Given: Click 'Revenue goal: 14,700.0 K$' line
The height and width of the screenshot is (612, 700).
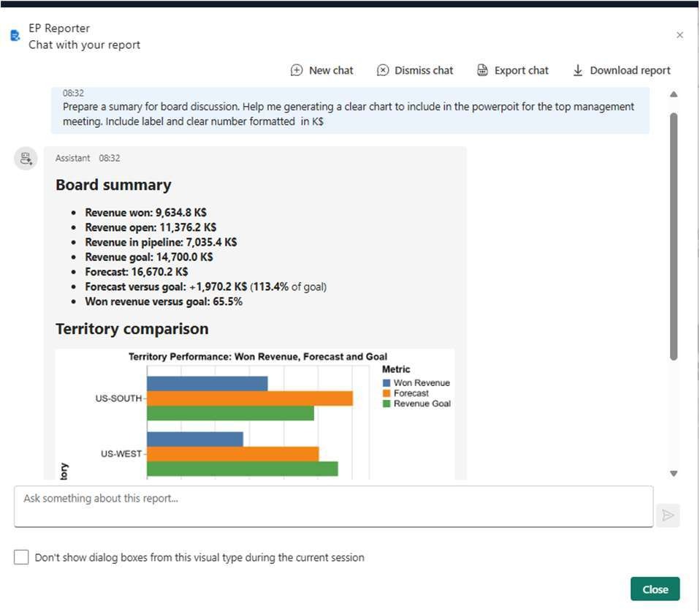Looking at the screenshot, I should (149, 257).
